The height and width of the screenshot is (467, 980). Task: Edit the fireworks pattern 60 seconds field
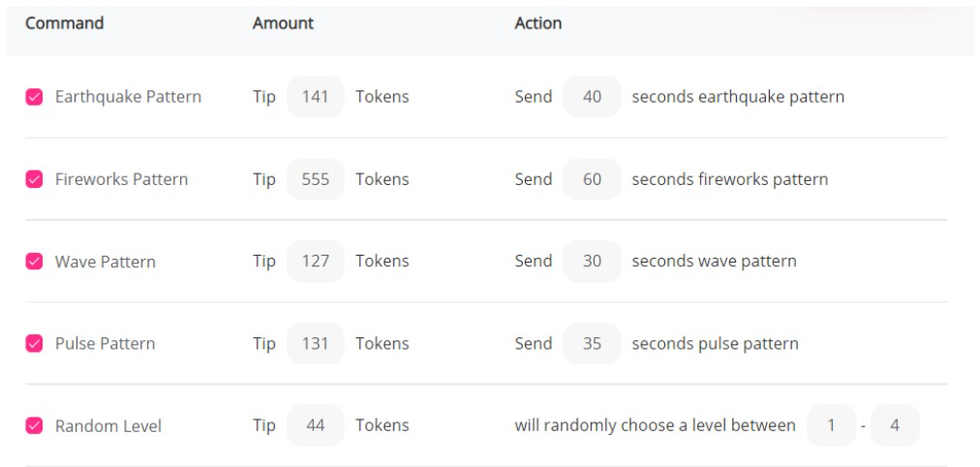coord(592,179)
